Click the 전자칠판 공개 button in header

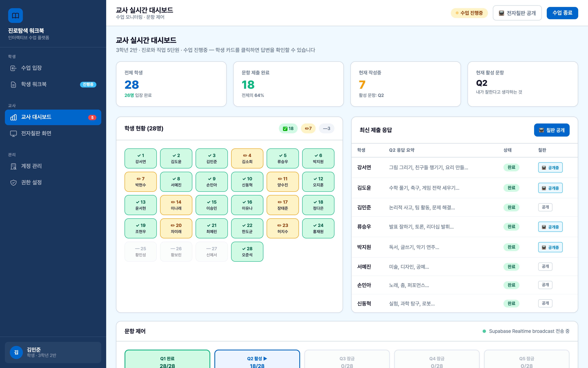517,13
